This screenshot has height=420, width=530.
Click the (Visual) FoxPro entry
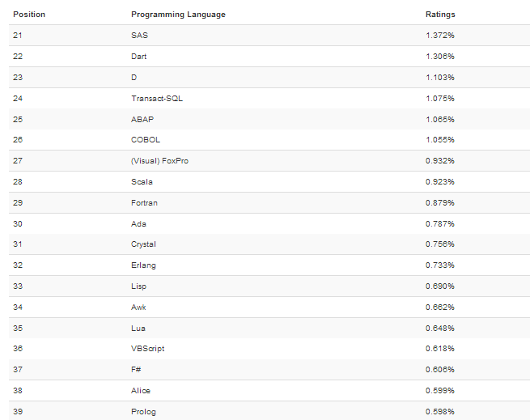pos(160,161)
